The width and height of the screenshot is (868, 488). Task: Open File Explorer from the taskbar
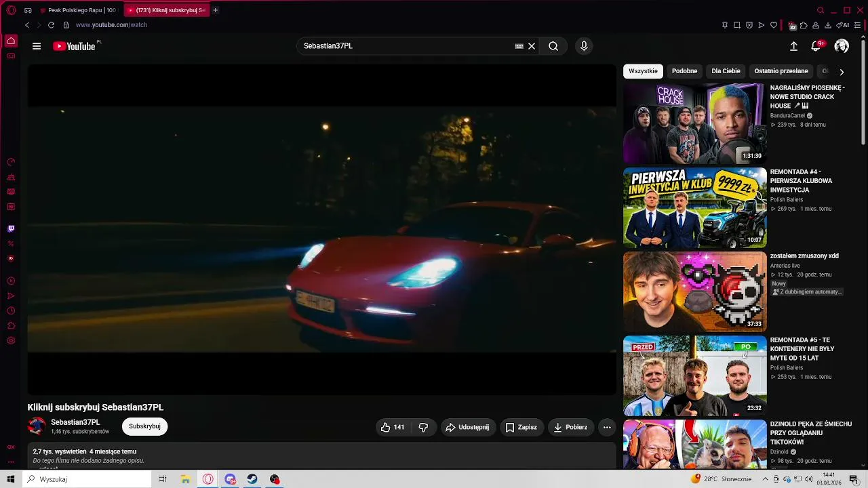185,479
